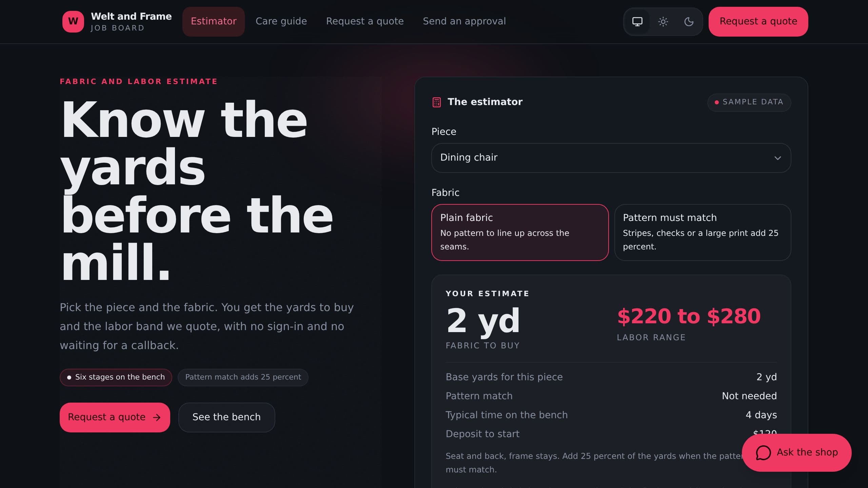
Task: Open the Estimator nav tab
Action: coord(214,21)
